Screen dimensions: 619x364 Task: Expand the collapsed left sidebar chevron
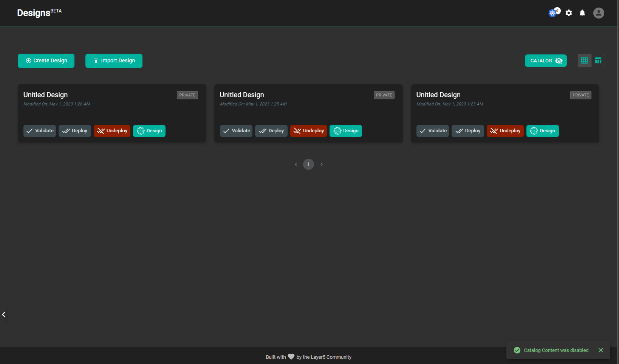[4, 314]
